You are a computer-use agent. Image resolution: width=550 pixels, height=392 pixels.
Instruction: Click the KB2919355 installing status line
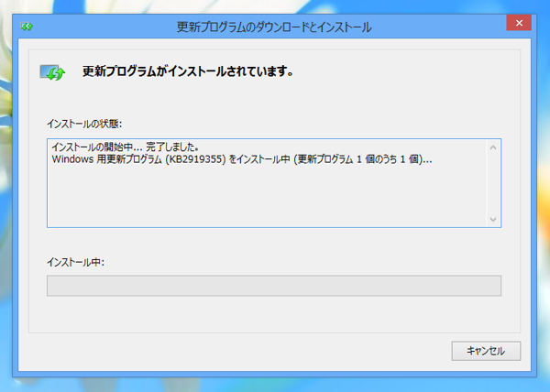click(x=242, y=159)
